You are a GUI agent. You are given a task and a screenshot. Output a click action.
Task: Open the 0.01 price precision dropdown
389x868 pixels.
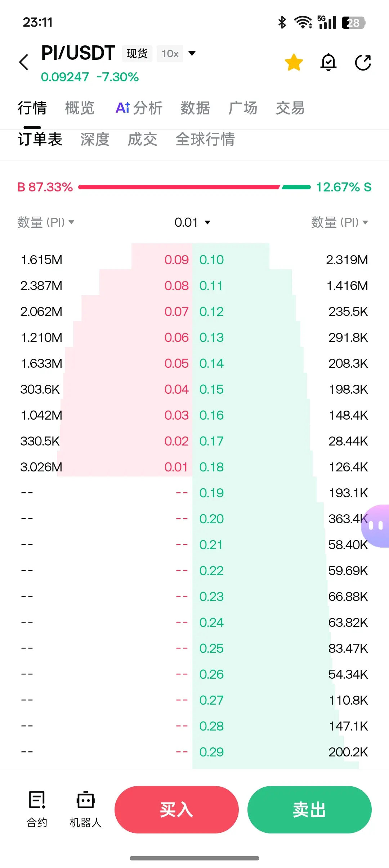192,222
